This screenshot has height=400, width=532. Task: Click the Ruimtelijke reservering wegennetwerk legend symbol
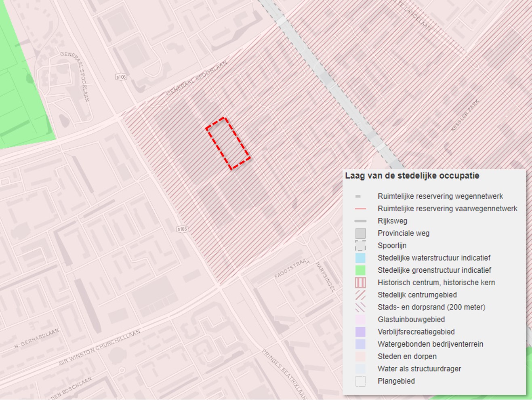pos(358,197)
